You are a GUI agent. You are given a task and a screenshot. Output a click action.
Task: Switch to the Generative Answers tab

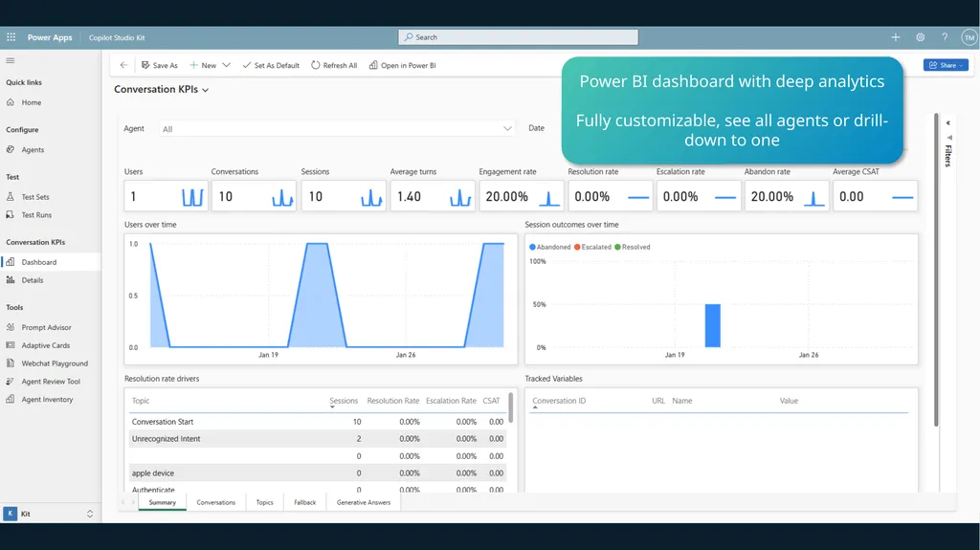(363, 502)
